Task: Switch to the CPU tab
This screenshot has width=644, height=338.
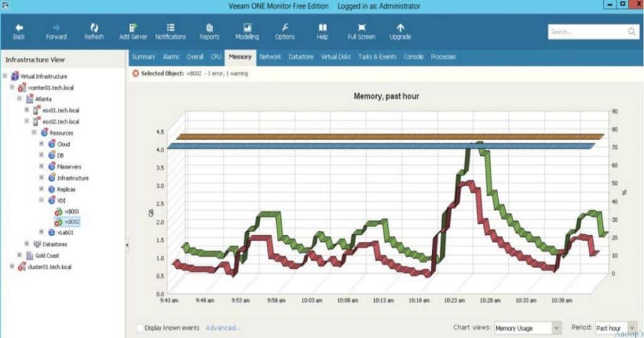Action: pyautogui.click(x=216, y=57)
